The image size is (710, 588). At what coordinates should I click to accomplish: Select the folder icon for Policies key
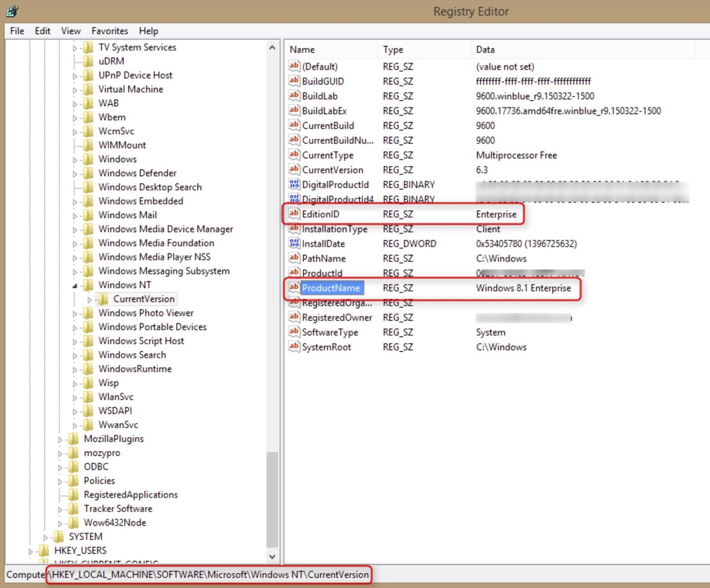(x=74, y=481)
